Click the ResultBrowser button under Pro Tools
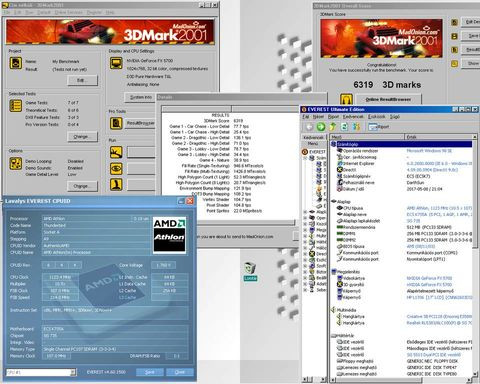Screen dimensions: 480x384 [x=141, y=123]
